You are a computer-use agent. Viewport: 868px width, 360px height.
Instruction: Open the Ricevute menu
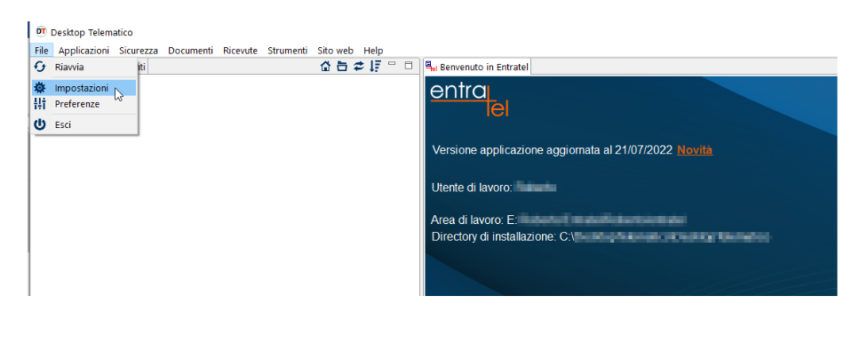(240, 51)
